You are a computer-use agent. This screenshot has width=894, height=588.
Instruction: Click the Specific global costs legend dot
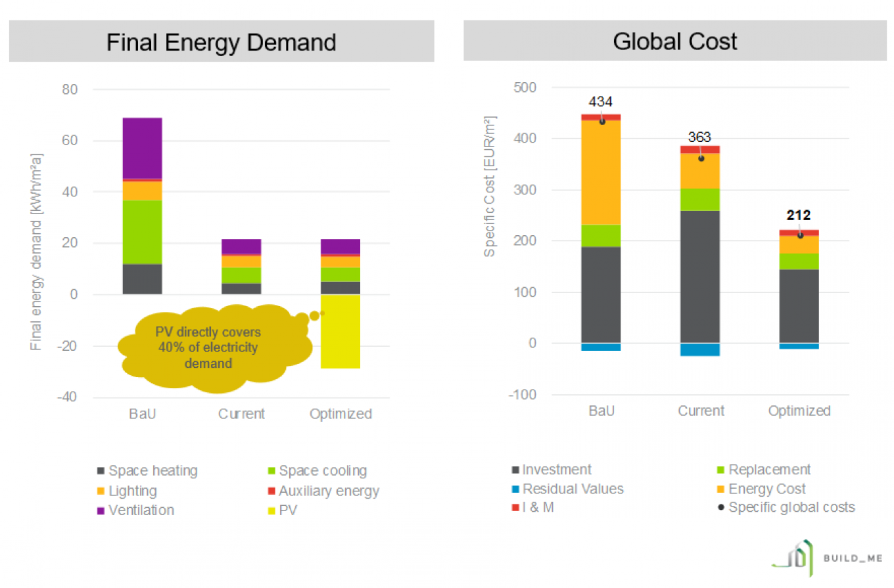tap(721, 507)
